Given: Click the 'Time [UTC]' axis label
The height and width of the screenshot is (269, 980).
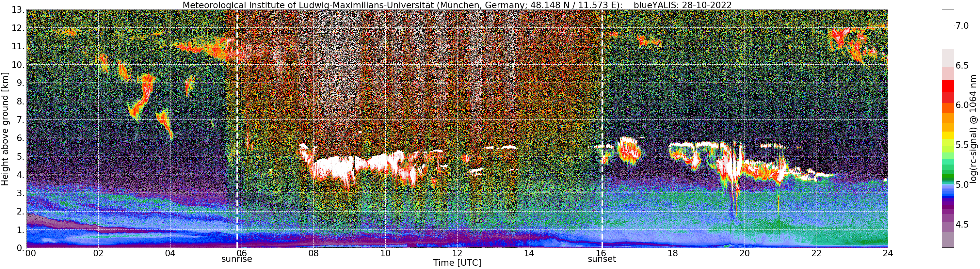Looking at the screenshot, I should tap(457, 263).
